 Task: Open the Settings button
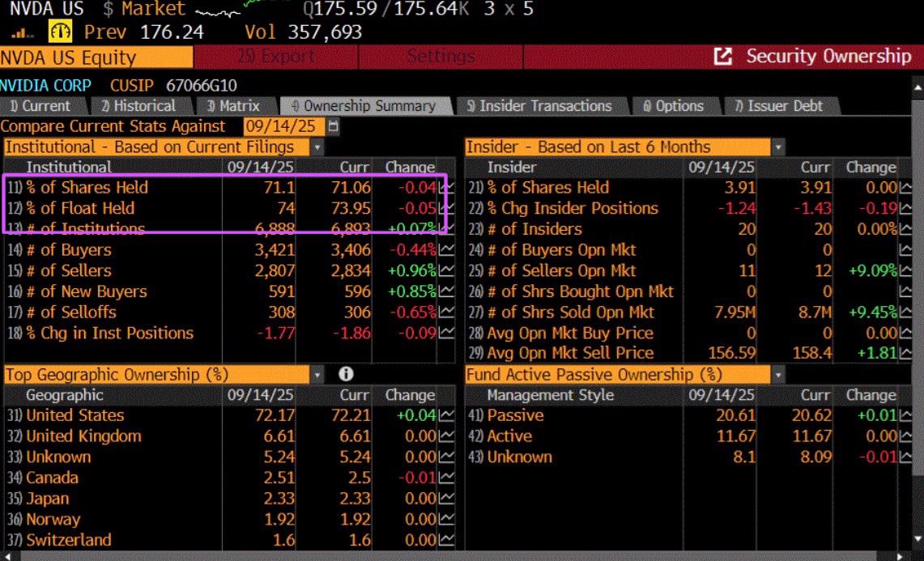coord(441,57)
